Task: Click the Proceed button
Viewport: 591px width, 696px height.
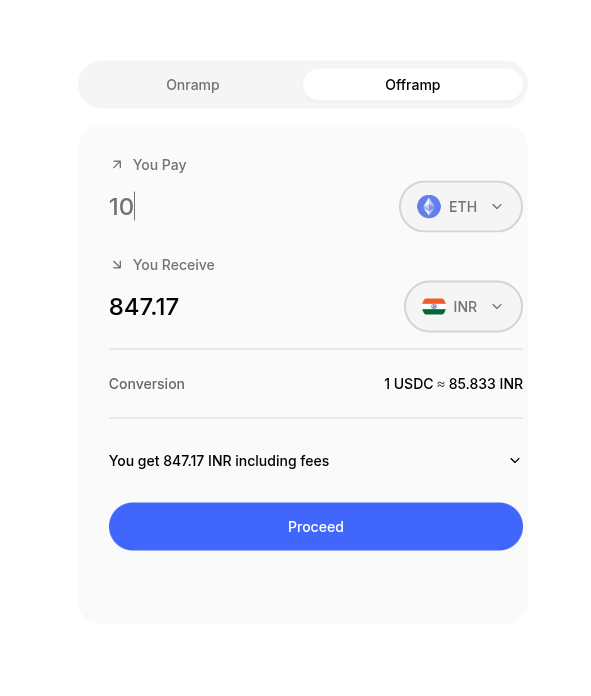Action: coord(316,526)
